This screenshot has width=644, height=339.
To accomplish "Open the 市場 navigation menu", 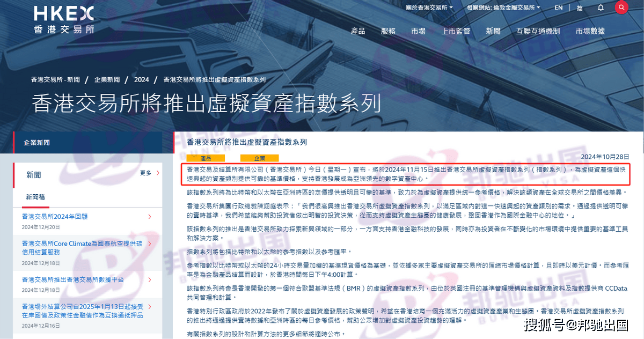I will click(x=418, y=31).
